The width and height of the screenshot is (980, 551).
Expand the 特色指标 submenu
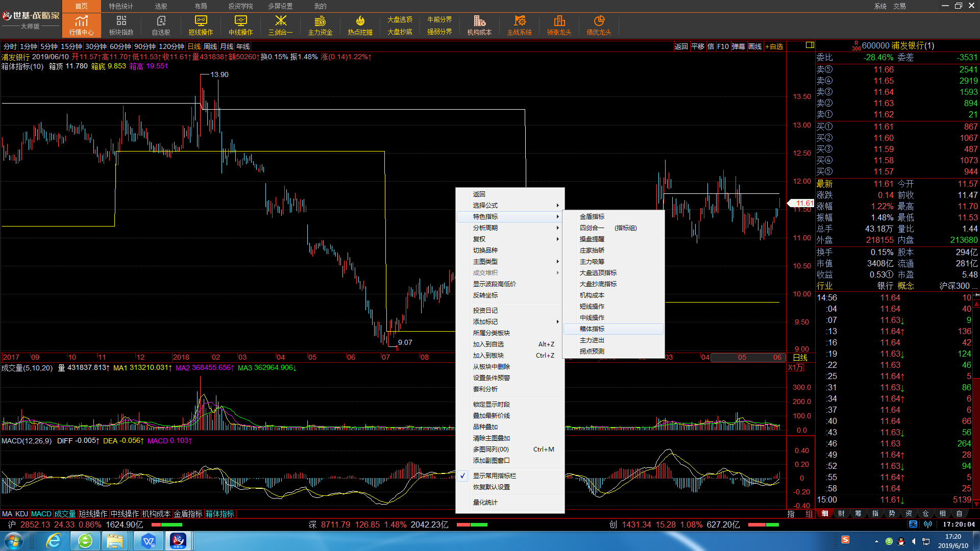coord(510,216)
